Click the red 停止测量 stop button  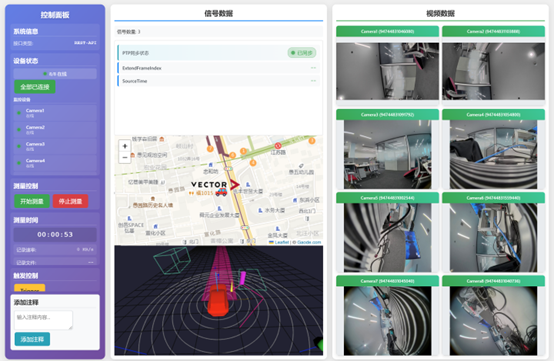coord(70,201)
